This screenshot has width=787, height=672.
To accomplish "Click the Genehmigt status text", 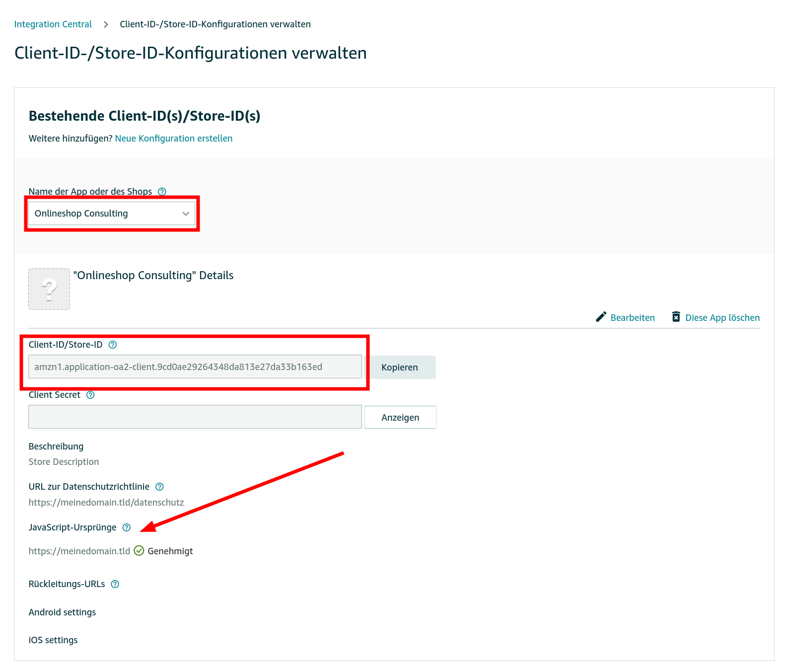I will click(170, 551).
